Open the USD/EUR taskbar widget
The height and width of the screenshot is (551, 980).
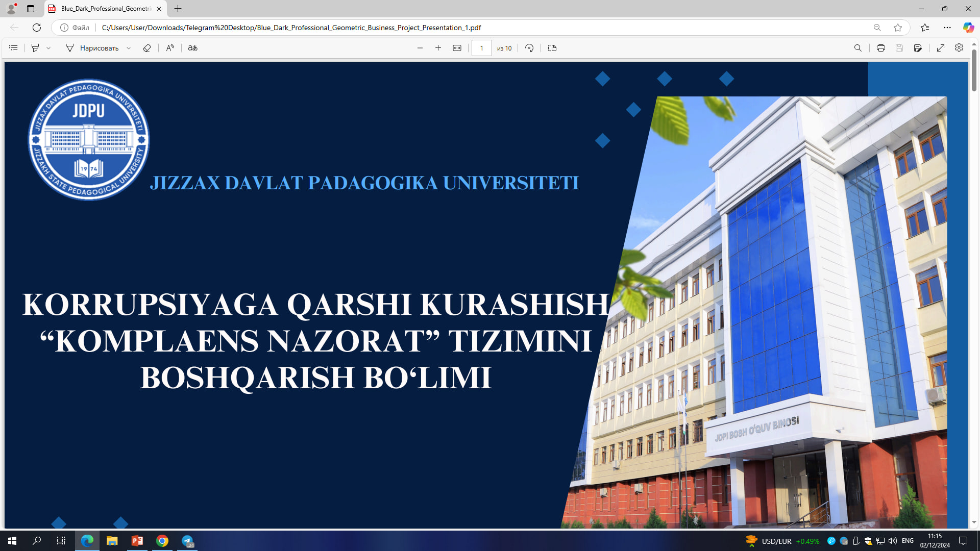pyautogui.click(x=782, y=541)
